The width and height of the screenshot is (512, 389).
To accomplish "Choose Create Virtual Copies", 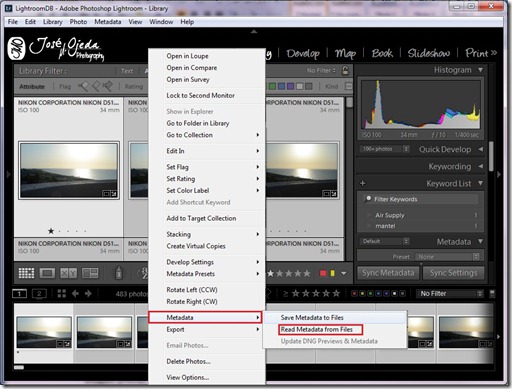I will pos(196,246).
